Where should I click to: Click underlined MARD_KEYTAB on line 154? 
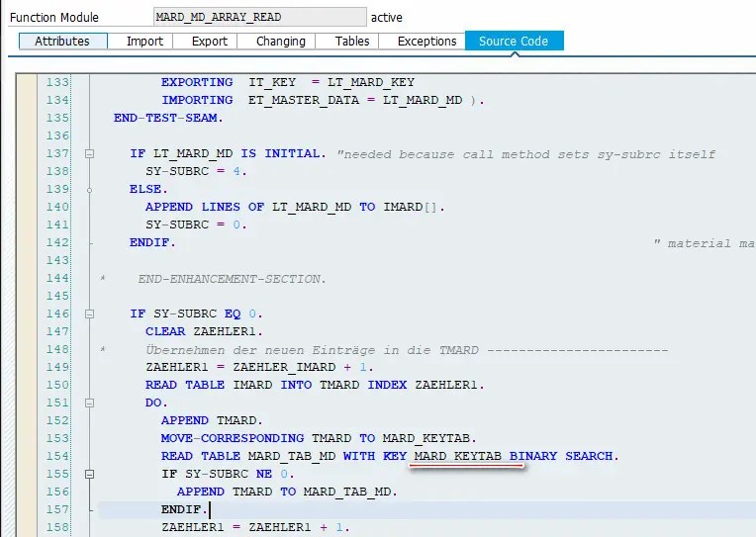pyautogui.click(x=457, y=457)
